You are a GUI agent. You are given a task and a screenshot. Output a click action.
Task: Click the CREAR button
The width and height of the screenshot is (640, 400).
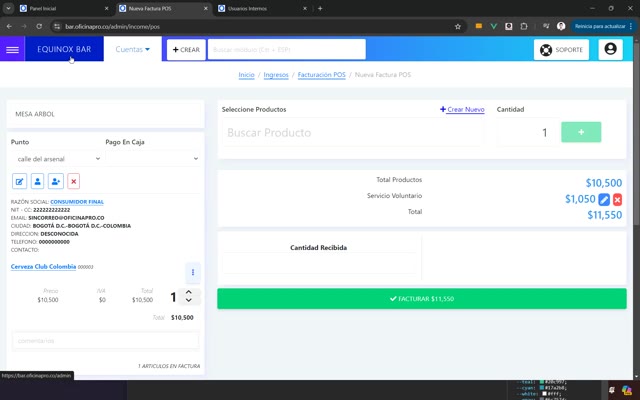[186, 50]
